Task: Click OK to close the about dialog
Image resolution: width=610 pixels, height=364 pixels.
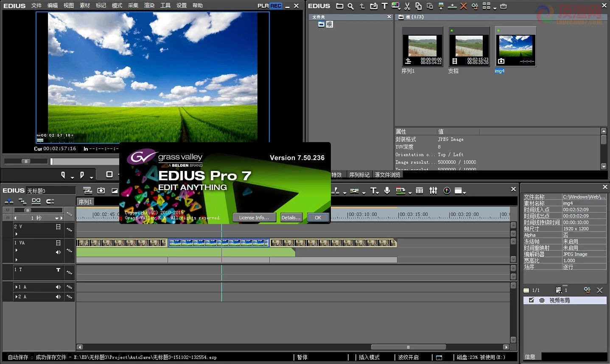Action: tap(318, 218)
